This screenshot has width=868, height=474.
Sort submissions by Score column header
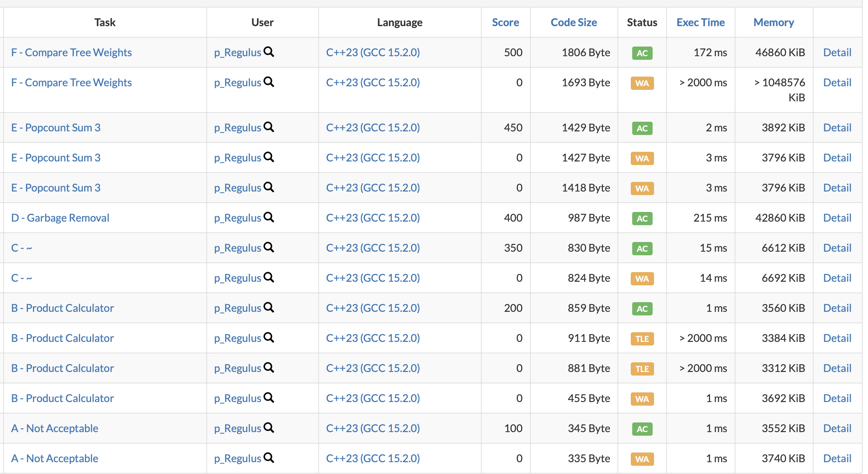point(505,23)
